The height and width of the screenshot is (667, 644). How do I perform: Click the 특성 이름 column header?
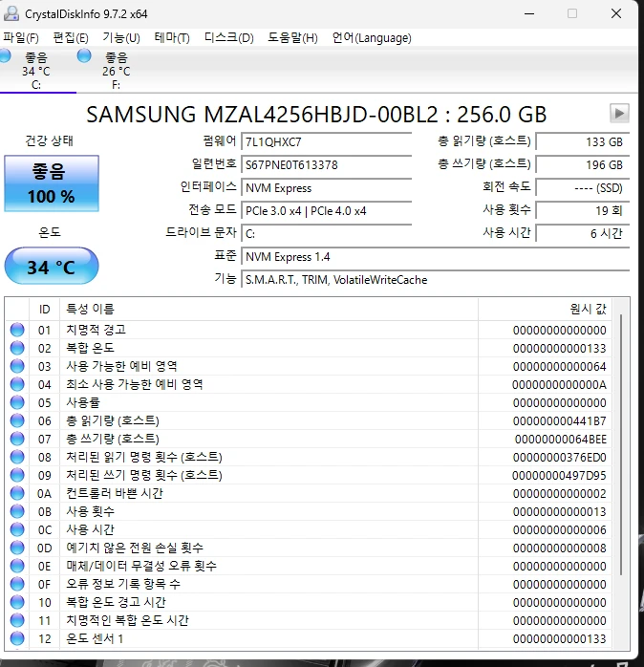(x=268, y=310)
